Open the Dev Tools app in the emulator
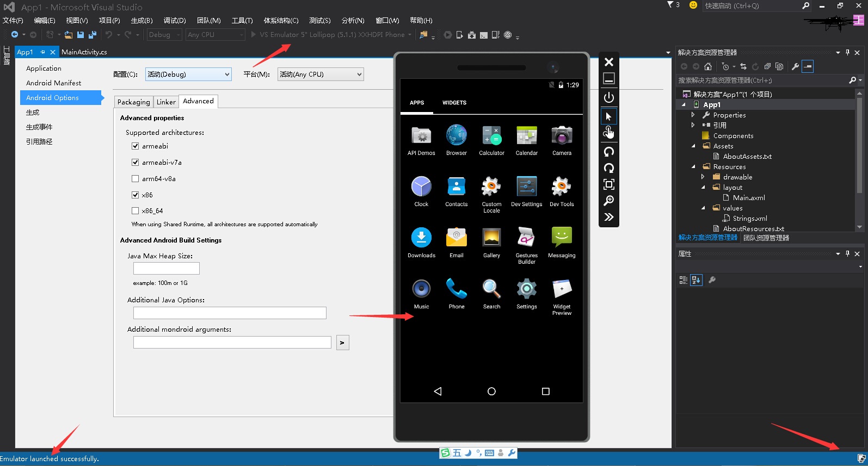Screen dimensions: 868x466 pyautogui.click(x=562, y=191)
